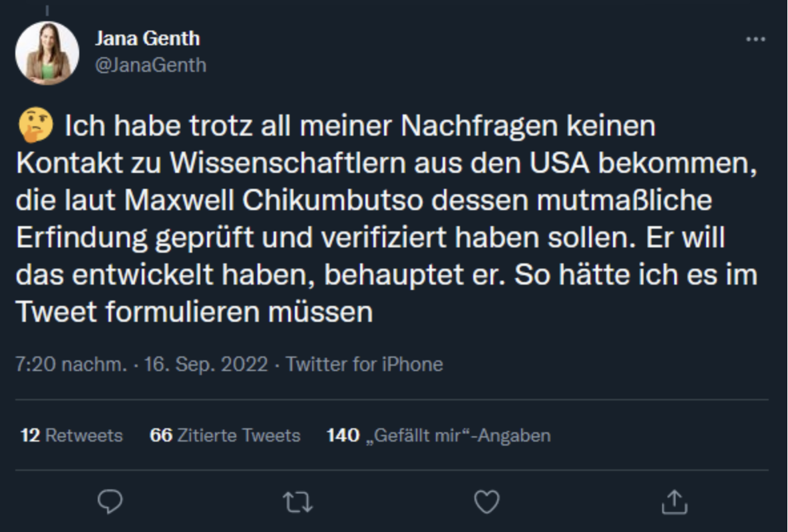Open the share tweet icon

click(674, 501)
